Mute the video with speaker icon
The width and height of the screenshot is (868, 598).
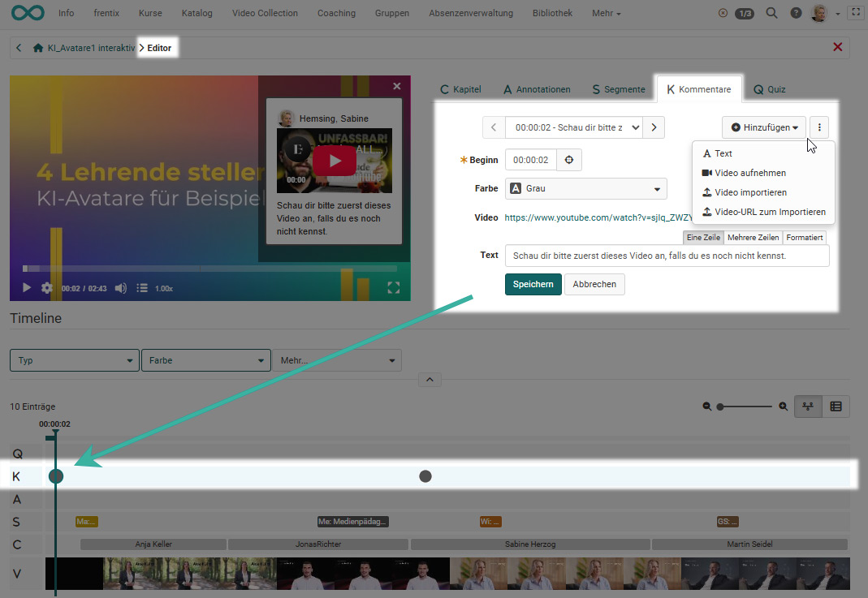point(121,288)
